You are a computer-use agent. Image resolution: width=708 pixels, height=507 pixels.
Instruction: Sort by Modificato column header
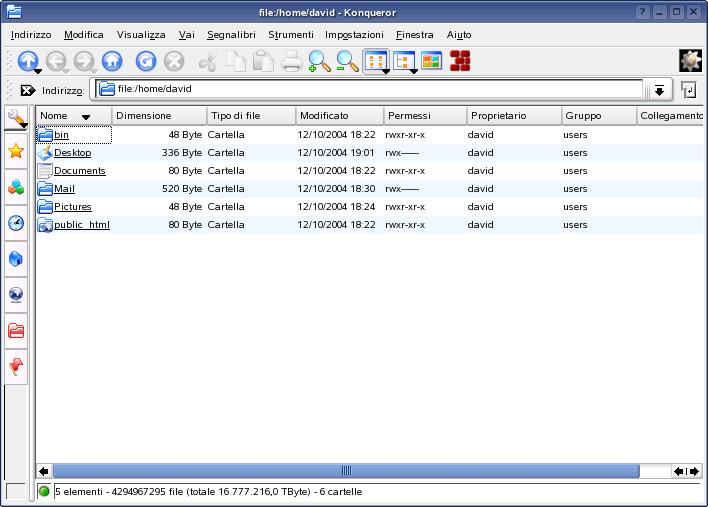point(340,116)
